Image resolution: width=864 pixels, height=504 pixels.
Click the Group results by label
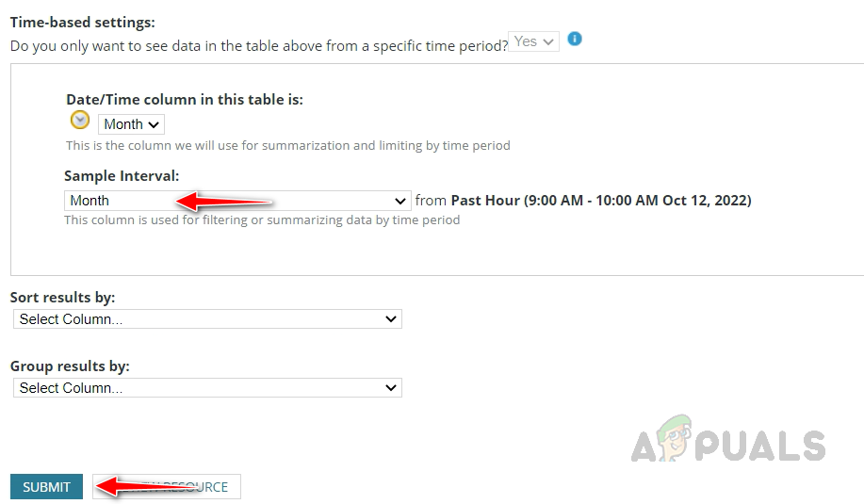[x=70, y=366]
